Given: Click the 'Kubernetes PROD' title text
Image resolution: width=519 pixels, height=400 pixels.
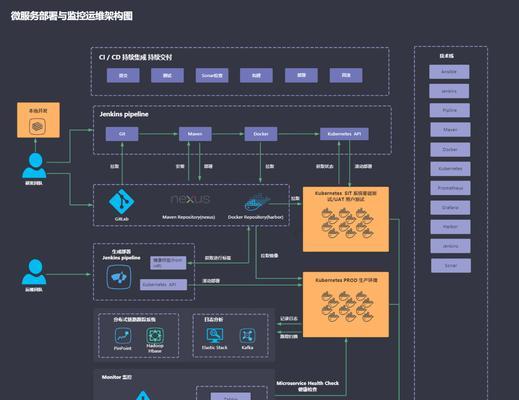Looking at the screenshot, I should (346, 280).
